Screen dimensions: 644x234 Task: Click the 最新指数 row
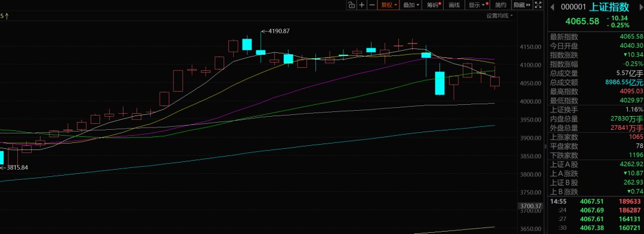pos(596,38)
